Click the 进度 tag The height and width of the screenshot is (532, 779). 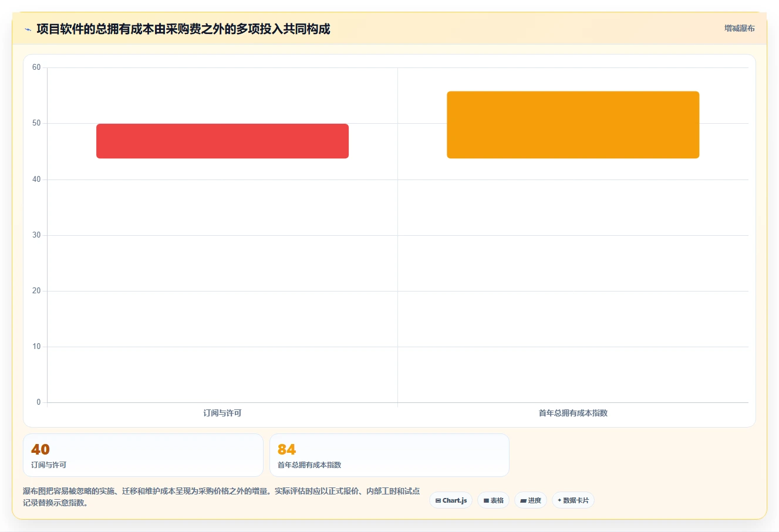(531, 500)
